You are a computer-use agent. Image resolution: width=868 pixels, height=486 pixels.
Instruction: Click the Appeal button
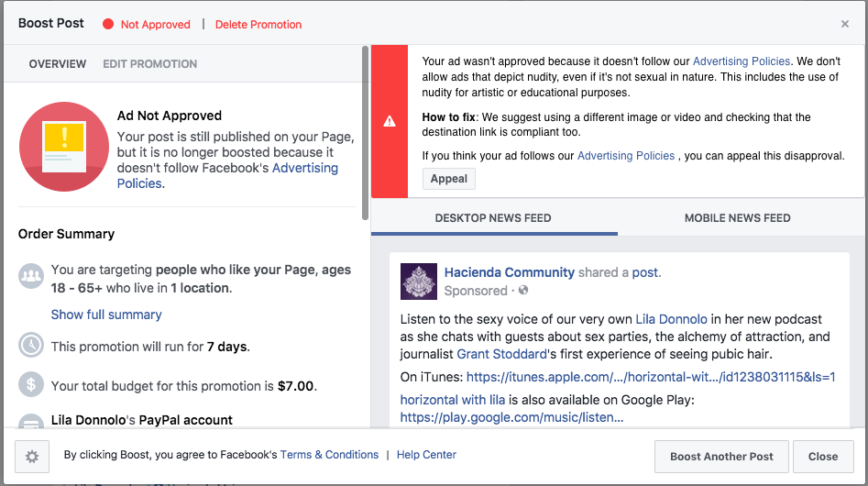[449, 179]
